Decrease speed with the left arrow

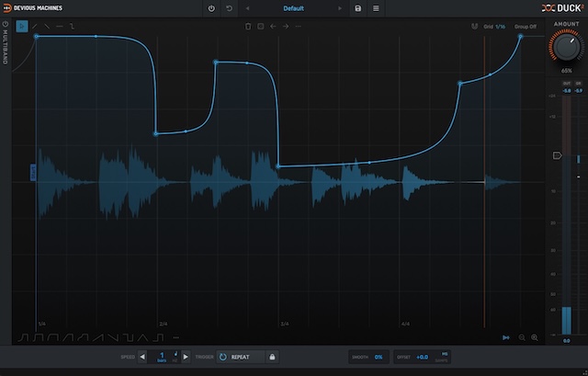coord(142,356)
